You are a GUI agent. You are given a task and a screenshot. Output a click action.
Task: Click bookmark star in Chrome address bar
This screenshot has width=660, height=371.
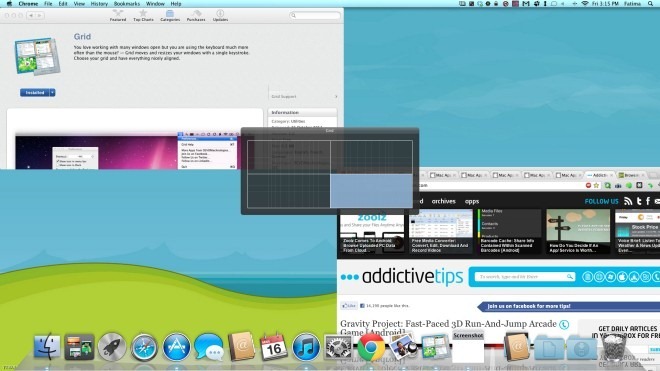[x=596, y=185]
